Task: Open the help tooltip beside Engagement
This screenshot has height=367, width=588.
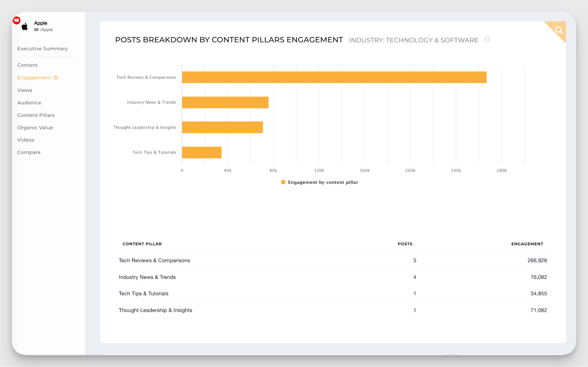Action: pos(56,77)
